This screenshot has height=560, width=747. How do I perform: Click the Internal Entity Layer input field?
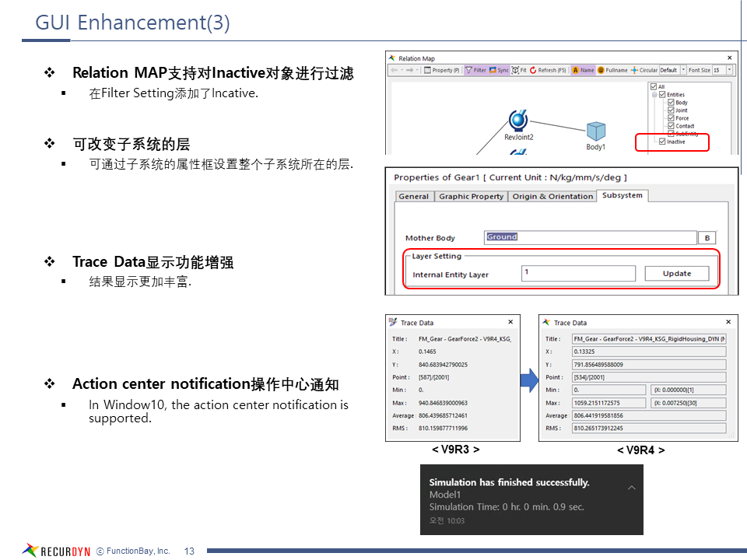pos(577,274)
